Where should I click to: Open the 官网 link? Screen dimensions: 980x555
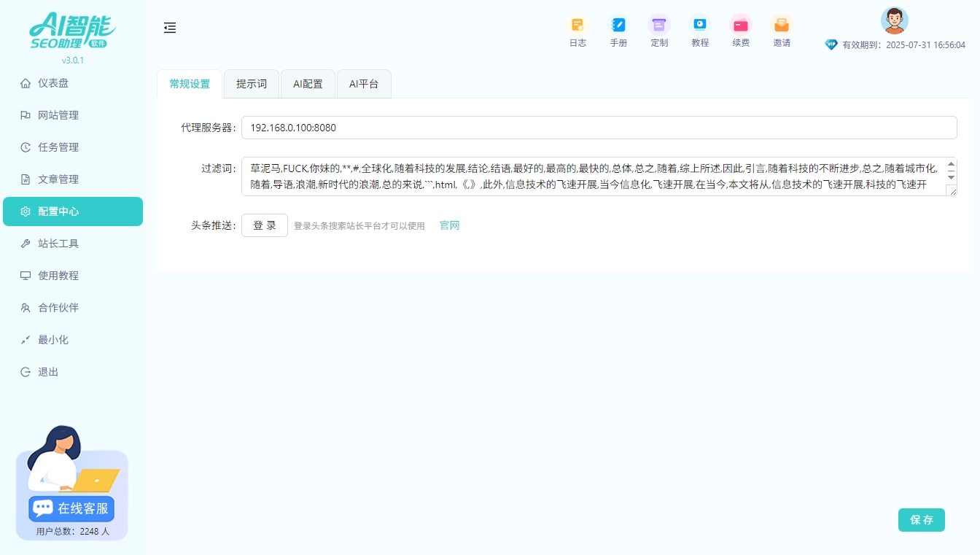(449, 225)
